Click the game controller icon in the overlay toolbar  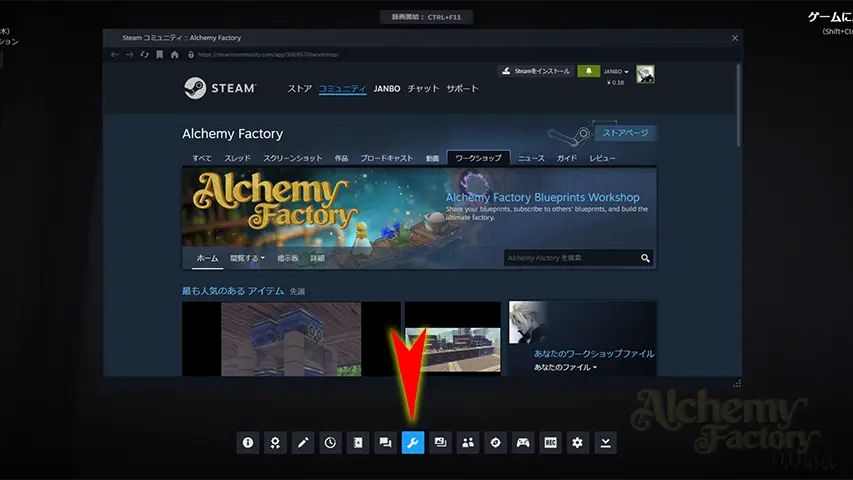(522, 442)
